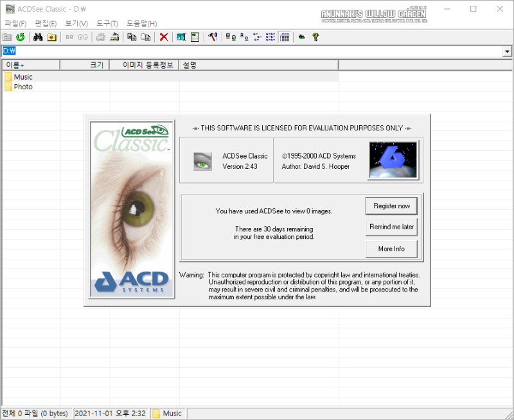Open the 파일(F) menu
The width and height of the screenshot is (514, 420).
(x=15, y=23)
